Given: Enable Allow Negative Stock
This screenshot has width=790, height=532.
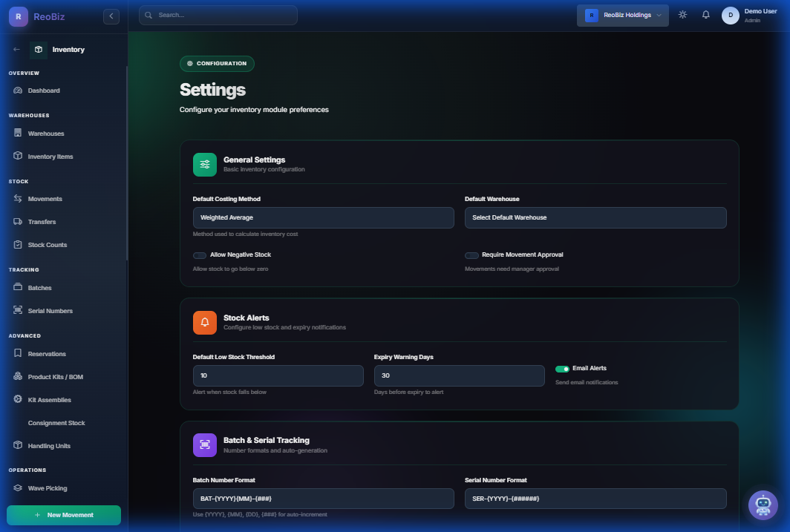Looking at the screenshot, I should 199,254.
